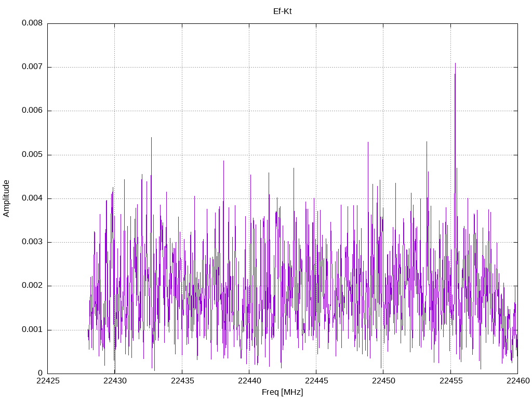The image size is (532, 399).
Task: Click the Amplitude y-axis label
Action: (x=6, y=198)
